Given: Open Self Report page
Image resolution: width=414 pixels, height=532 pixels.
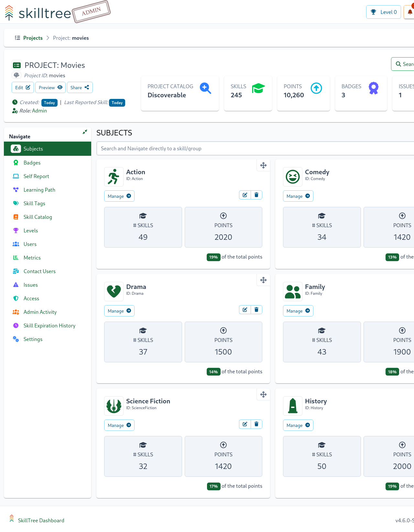Looking at the screenshot, I should click(48, 176).
